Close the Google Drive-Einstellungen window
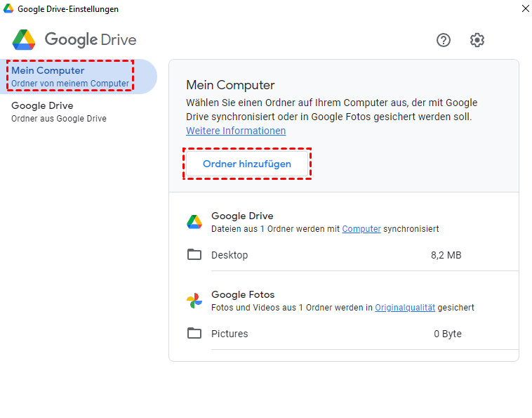The height and width of the screenshot is (418, 532). point(525,9)
